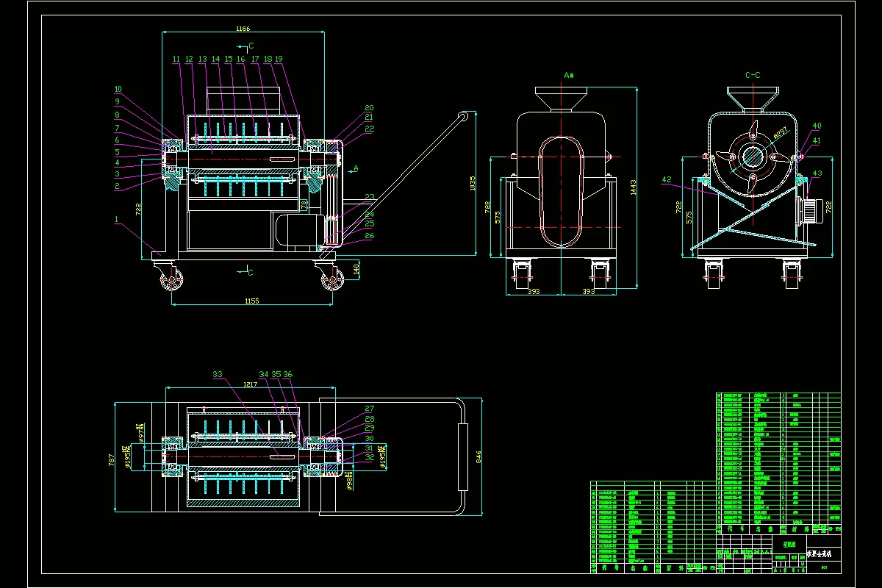
Task: Pick part callout number 15
Action: pos(228,59)
